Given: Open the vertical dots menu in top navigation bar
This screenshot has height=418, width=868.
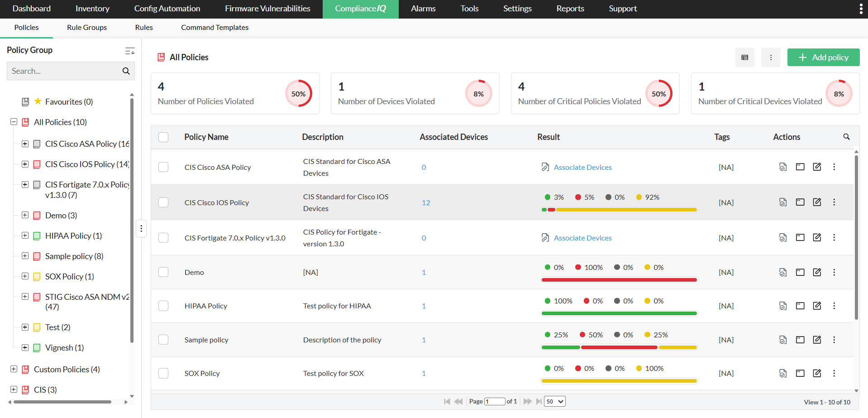Looking at the screenshot, I should pyautogui.click(x=860, y=9).
